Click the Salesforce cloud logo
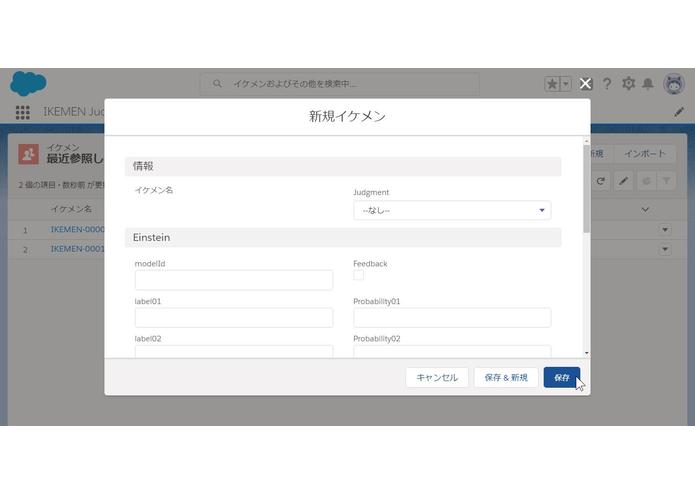Screen dimensions: 695x494 pos(28,83)
